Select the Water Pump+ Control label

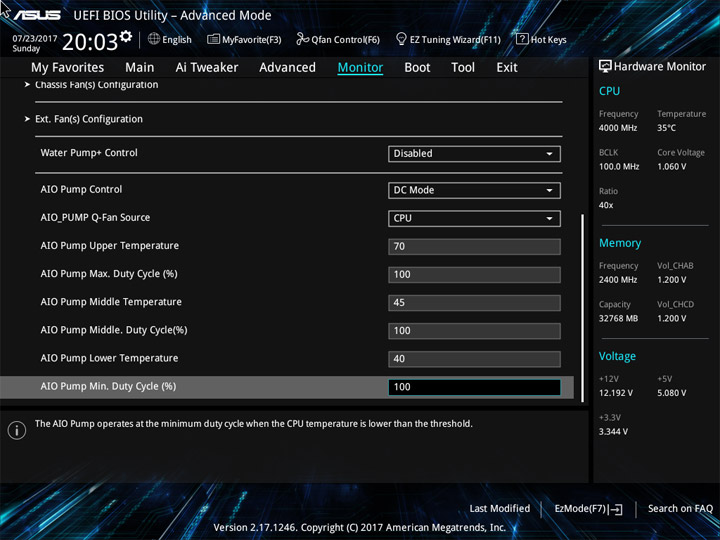89,153
